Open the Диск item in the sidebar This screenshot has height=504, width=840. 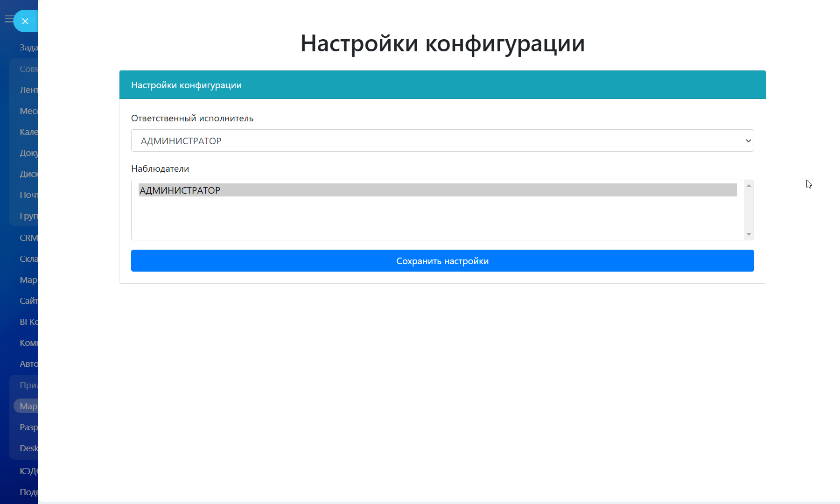28,174
